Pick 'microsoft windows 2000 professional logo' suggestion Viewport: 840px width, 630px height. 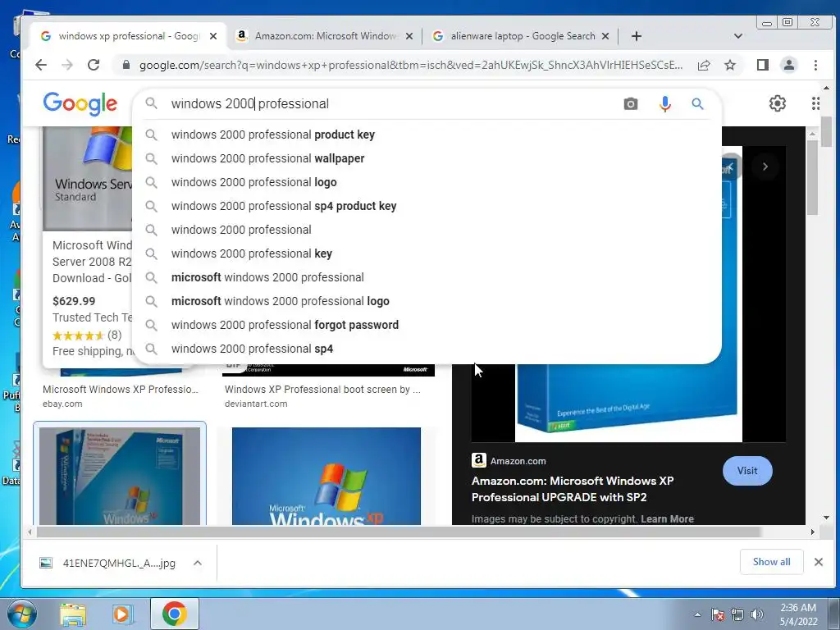427,301
